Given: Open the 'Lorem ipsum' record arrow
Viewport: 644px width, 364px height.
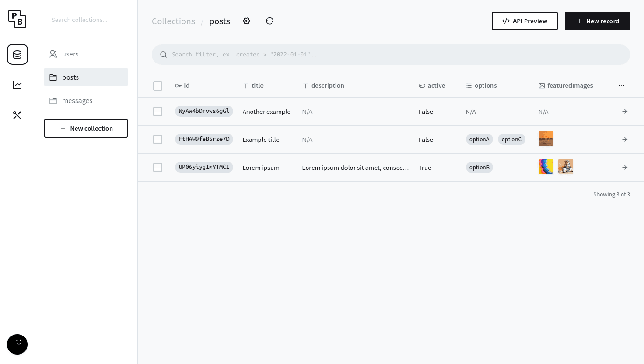Looking at the screenshot, I should click(x=624, y=168).
